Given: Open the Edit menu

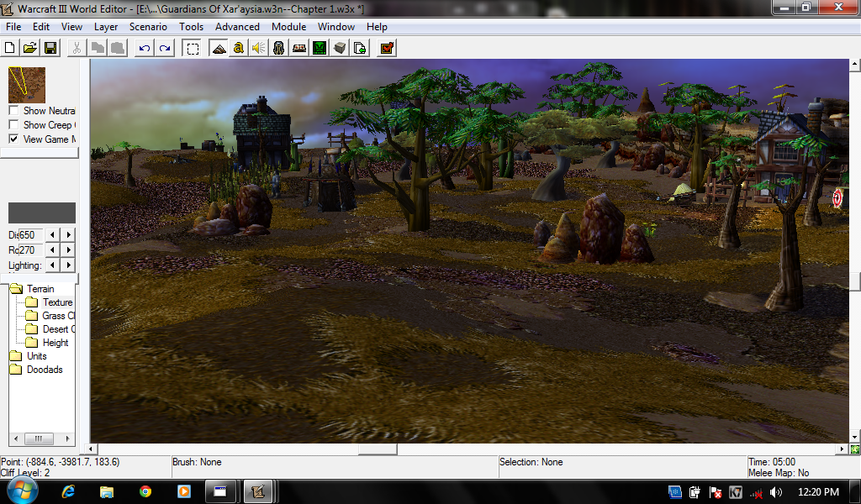Looking at the screenshot, I should click(41, 27).
